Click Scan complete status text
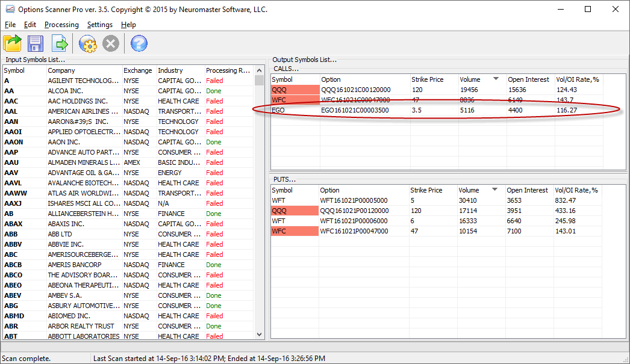This screenshot has width=630, height=364. pos(26,359)
